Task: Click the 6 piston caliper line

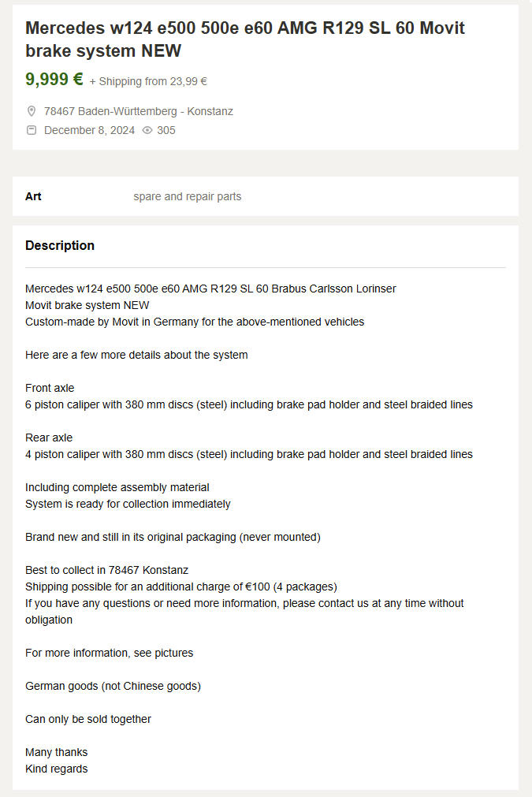Action: [249, 404]
